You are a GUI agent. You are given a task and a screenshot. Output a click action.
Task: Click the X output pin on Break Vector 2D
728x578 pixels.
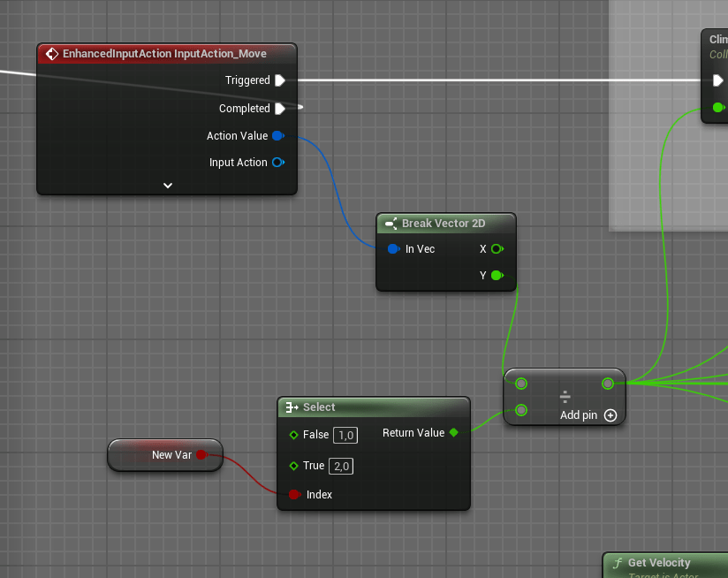pos(497,249)
